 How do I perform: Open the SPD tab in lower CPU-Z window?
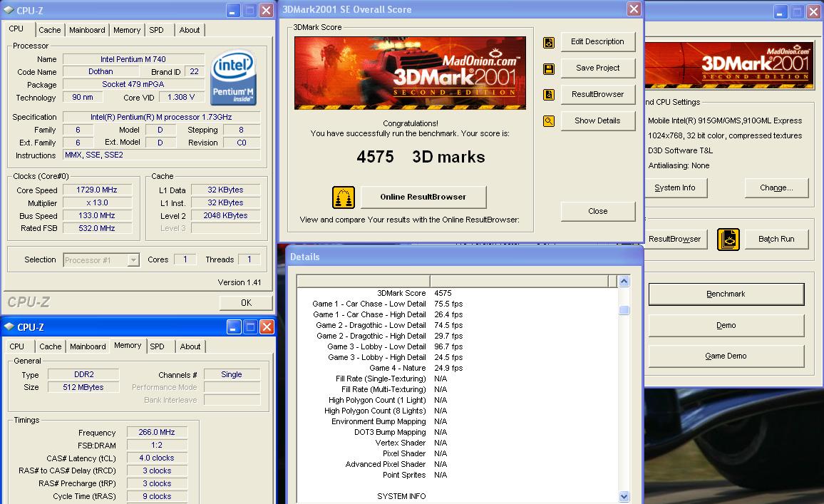[157, 346]
